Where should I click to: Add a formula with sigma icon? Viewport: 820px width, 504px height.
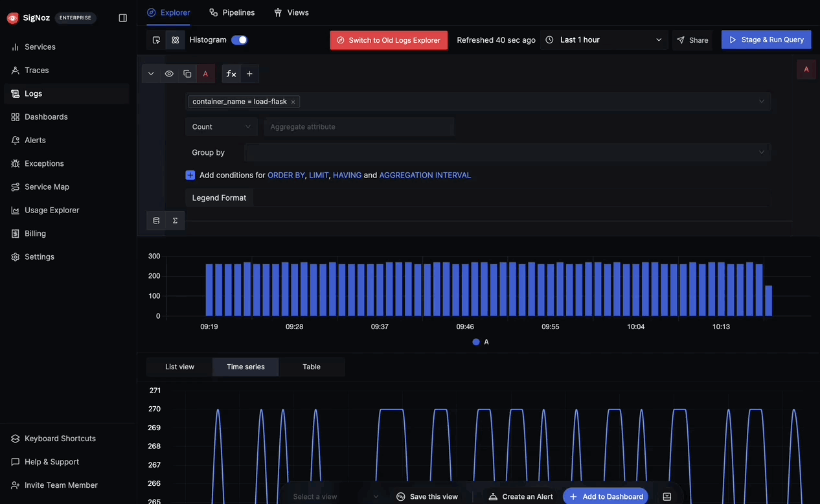click(x=175, y=220)
